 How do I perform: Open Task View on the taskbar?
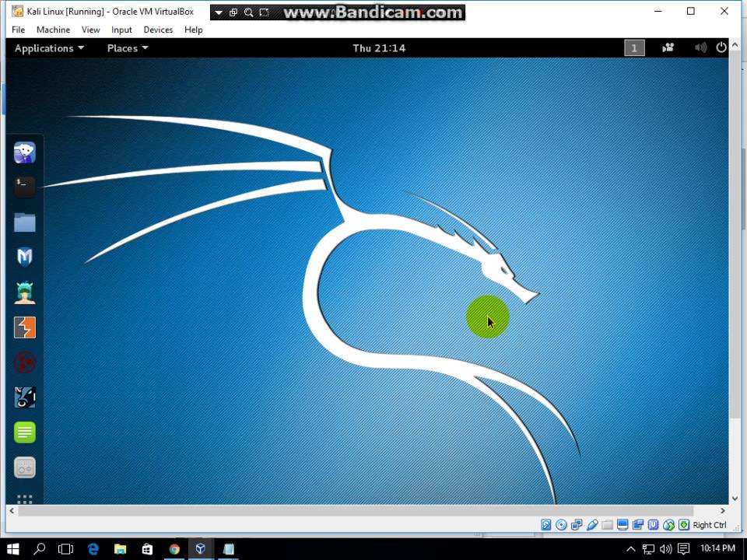click(x=65, y=549)
